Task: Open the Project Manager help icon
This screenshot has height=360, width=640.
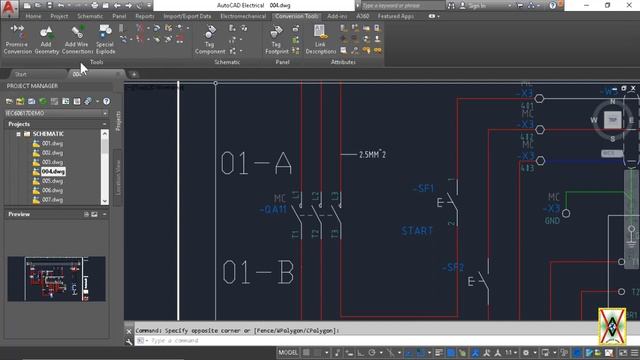Action: tap(107, 101)
